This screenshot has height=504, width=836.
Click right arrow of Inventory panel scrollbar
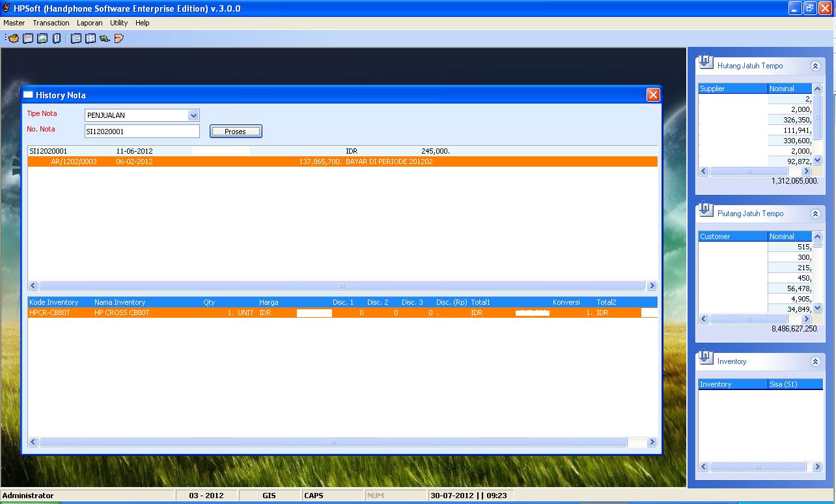818,467
